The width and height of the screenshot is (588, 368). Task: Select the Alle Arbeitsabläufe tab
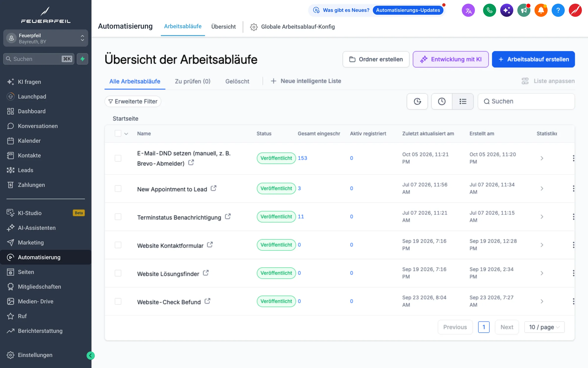click(x=135, y=81)
